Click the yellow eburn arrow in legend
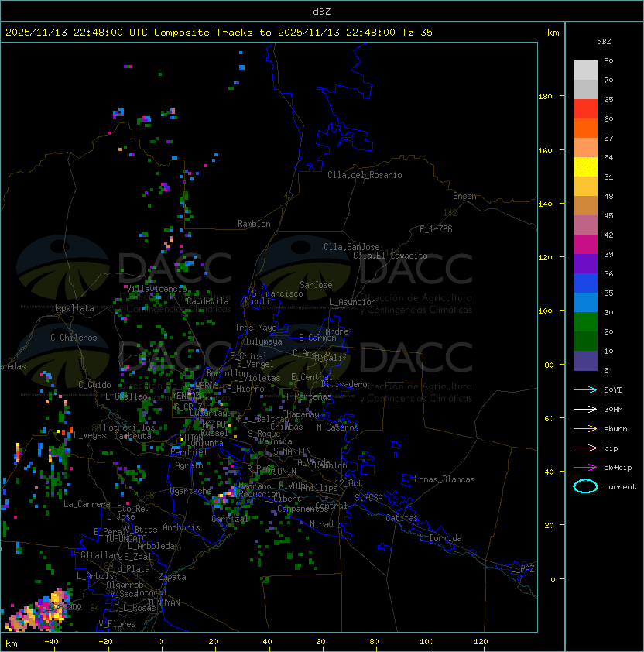The height and width of the screenshot is (652, 644). [x=585, y=429]
